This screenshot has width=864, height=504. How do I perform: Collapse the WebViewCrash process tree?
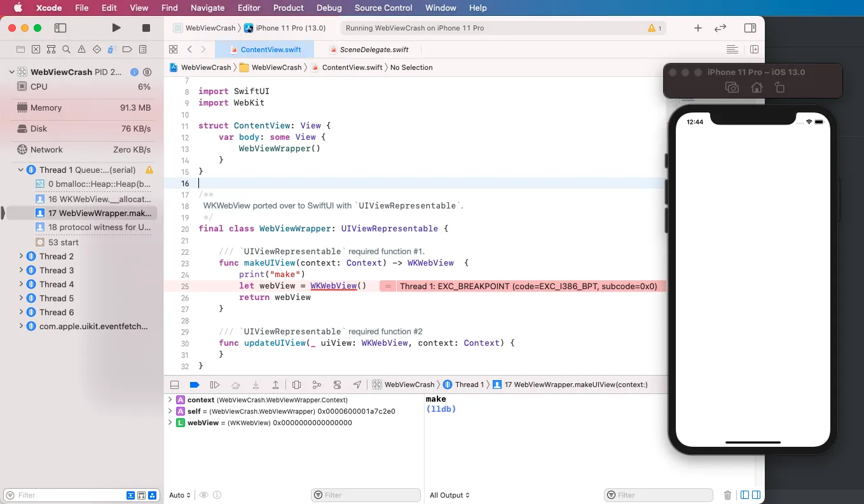pos(11,72)
